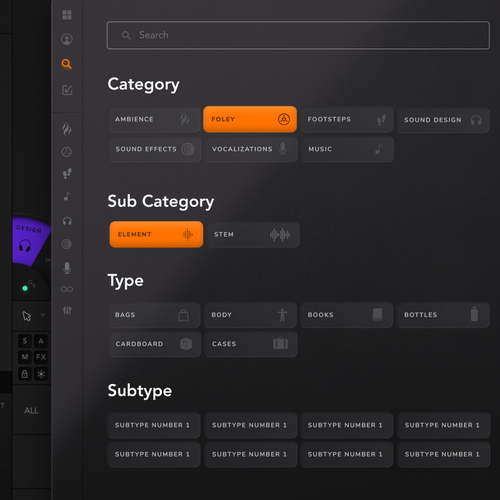Viewport: 500px width, 500px height.
Task: Select the orange search icon in sidebar
Action: 67,64
